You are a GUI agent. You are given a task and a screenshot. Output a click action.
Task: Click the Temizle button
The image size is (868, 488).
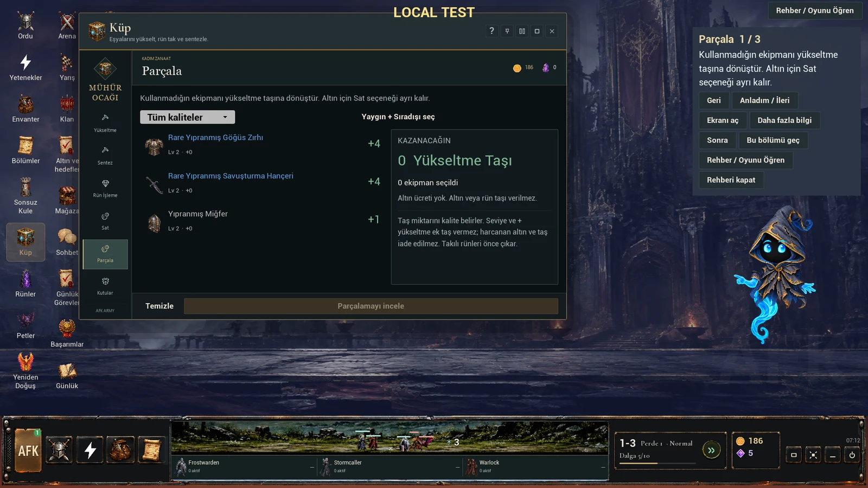pyautogui.click(x=159, y=306)
